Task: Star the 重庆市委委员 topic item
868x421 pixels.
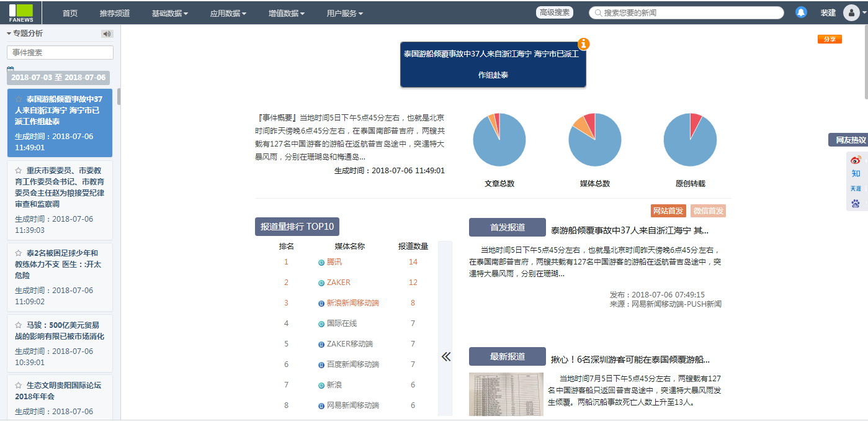Action: click(x=19, y=171)
